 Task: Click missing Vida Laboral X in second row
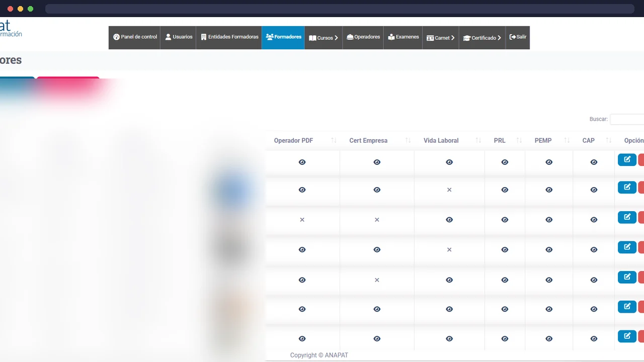tap(449, 190)
